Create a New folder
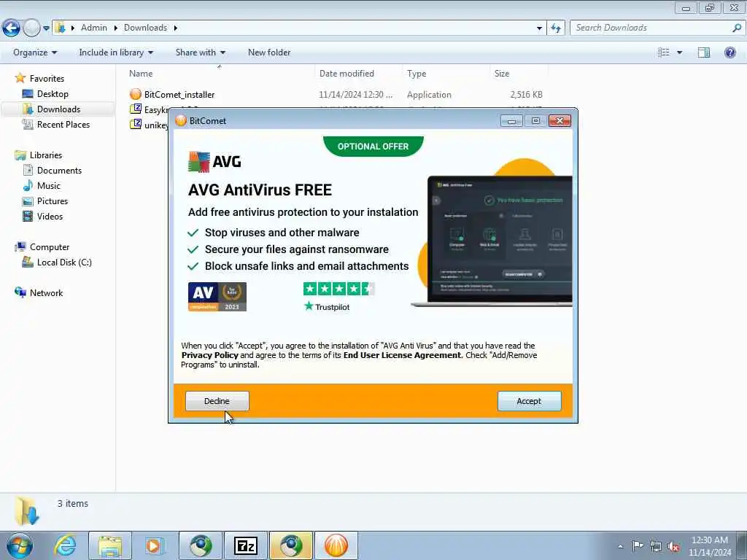 click(x=269, y=52)
